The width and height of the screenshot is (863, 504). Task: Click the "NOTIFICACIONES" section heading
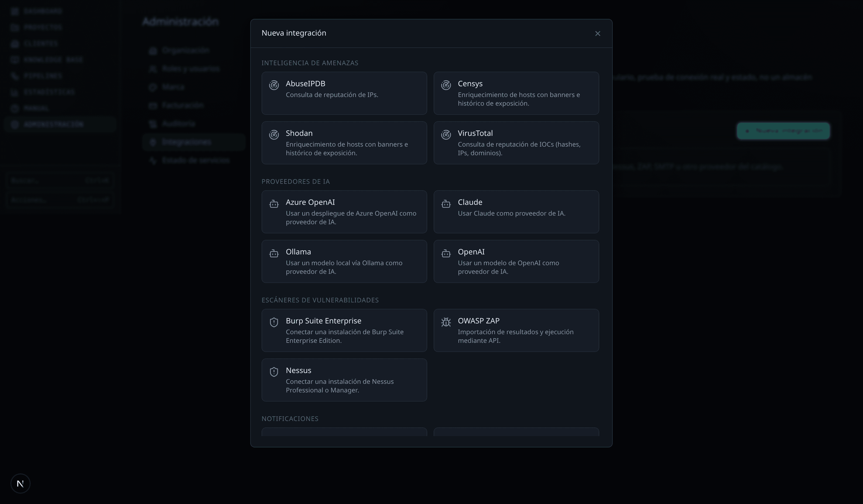290,419
